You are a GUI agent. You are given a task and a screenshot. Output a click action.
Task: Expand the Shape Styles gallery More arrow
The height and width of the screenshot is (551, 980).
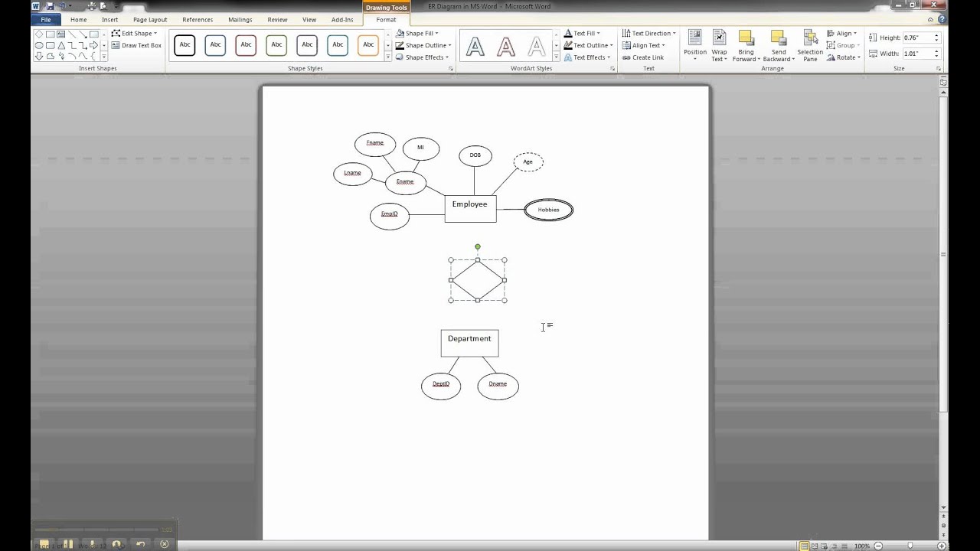(387, 57)
